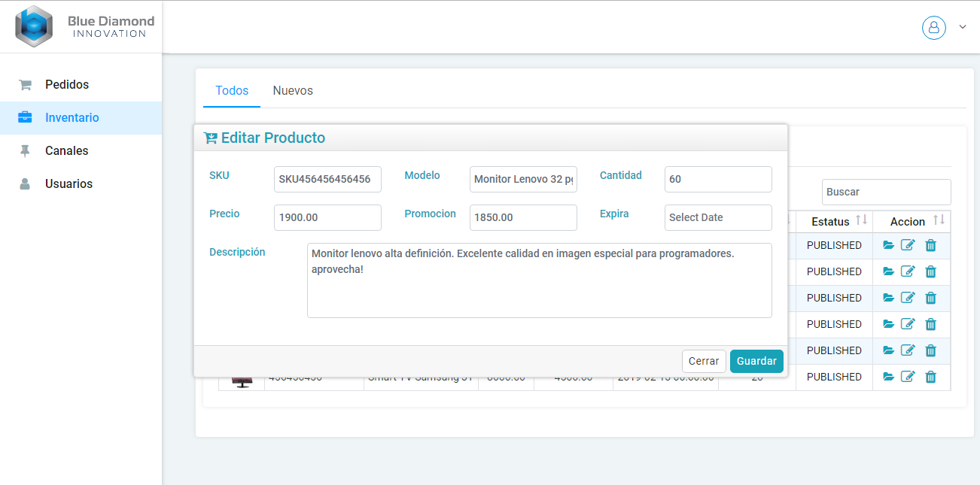Click the folder icon in the first table row
The width and height of the screenshot is (980, 485).
coord(888,245)
